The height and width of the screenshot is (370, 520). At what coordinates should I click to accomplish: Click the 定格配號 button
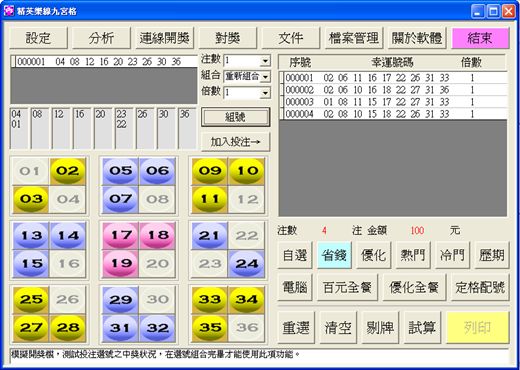click(480, 287)
